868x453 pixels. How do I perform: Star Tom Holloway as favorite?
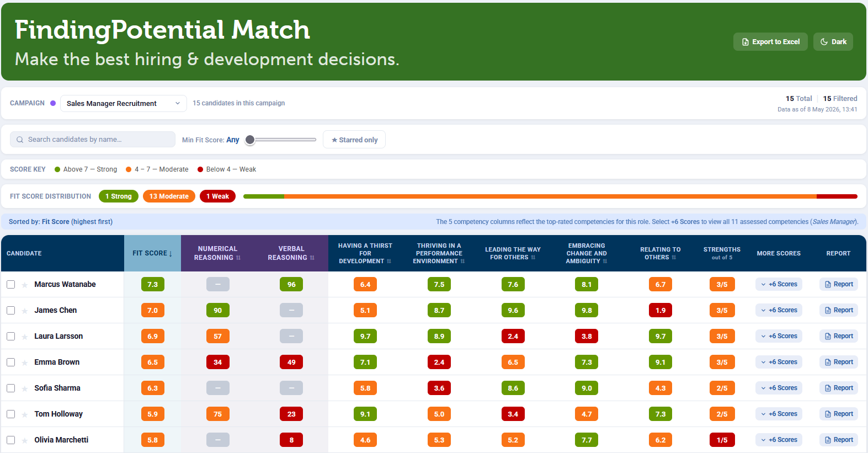tap(25, 414)
